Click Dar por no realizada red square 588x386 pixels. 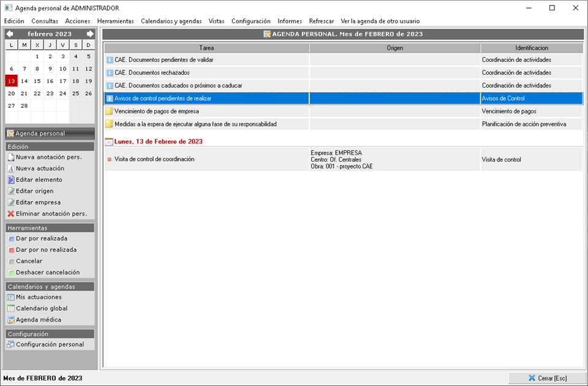(x=10, y=250)
